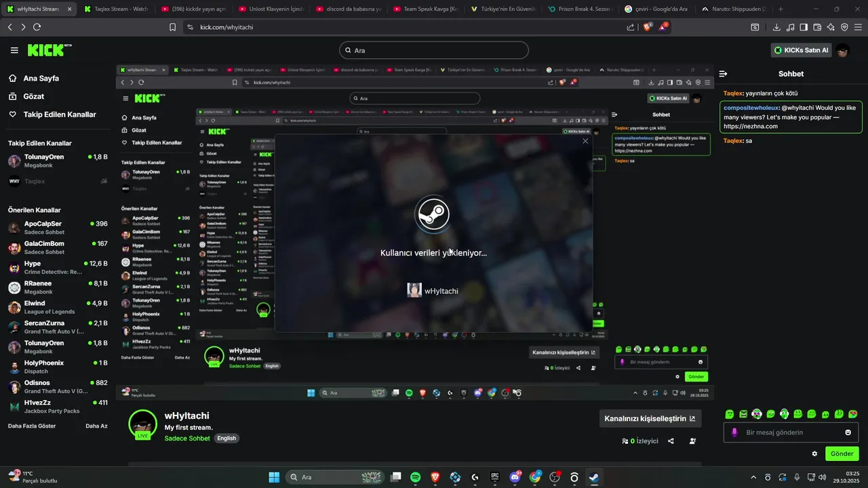Switch to Naruto: Shippuuden tab
Screen dimensions: 868x488
(x=733, y=9)
